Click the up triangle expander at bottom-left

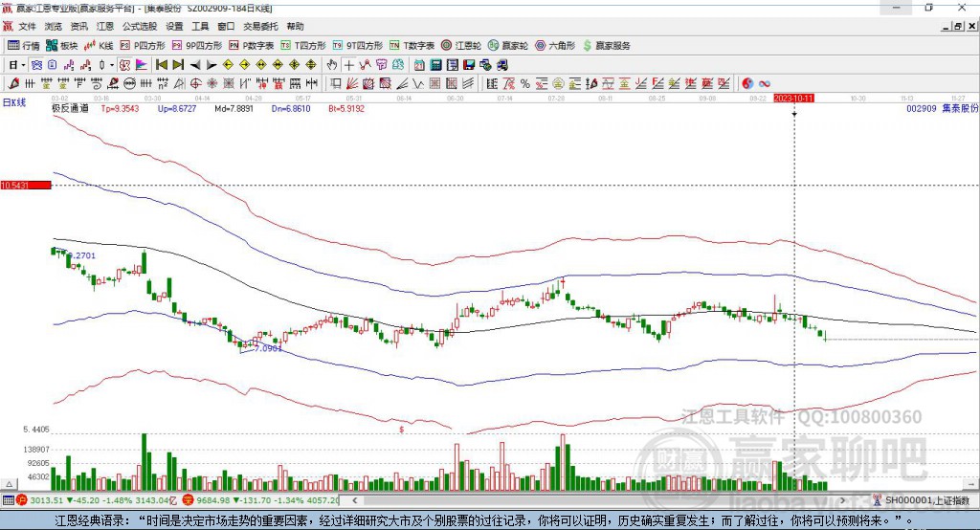tap(9, 484)
